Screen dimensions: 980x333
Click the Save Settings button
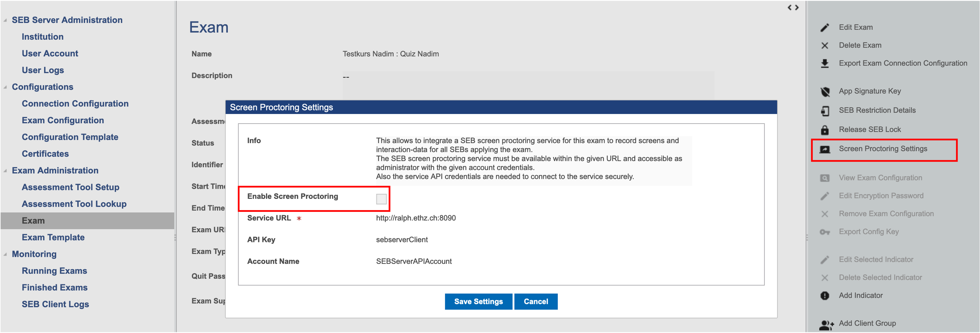tap(478, 301)
